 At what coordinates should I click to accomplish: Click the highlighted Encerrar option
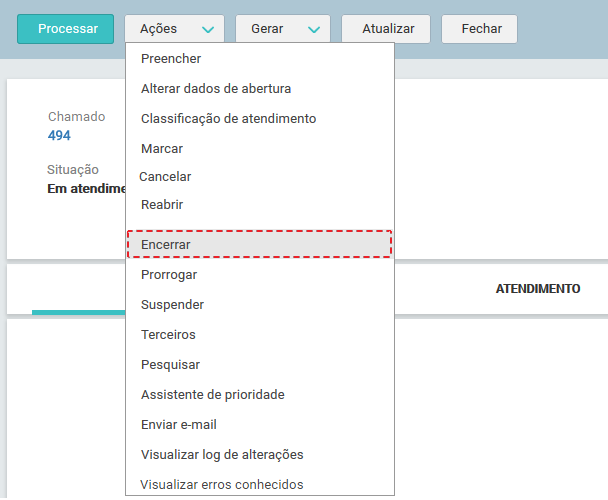point(166,244)
